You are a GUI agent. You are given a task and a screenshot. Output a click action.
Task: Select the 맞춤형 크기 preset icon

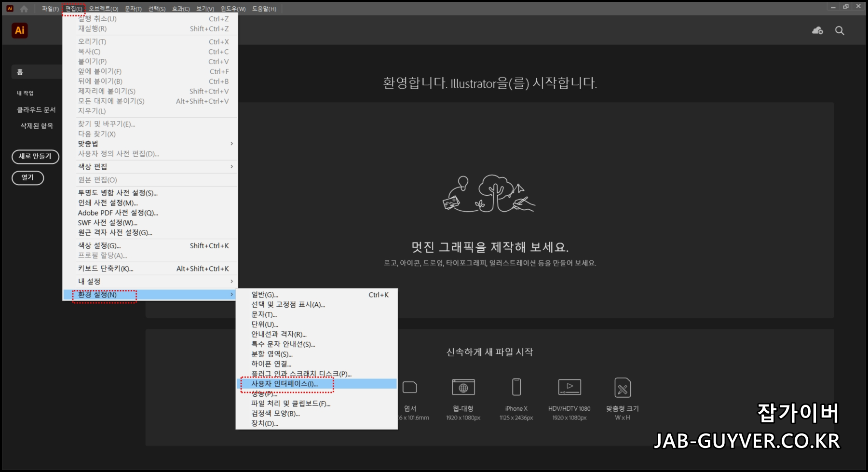(623, 388)
